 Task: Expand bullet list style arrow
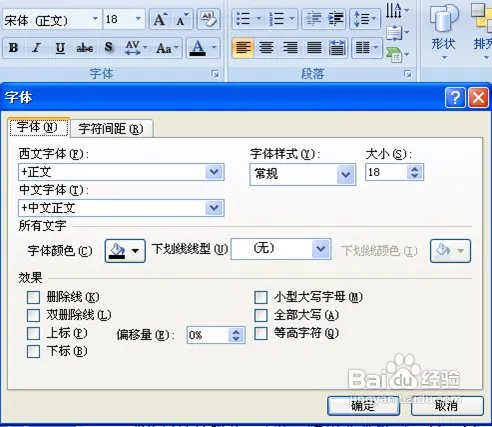[x=258, y=19]
